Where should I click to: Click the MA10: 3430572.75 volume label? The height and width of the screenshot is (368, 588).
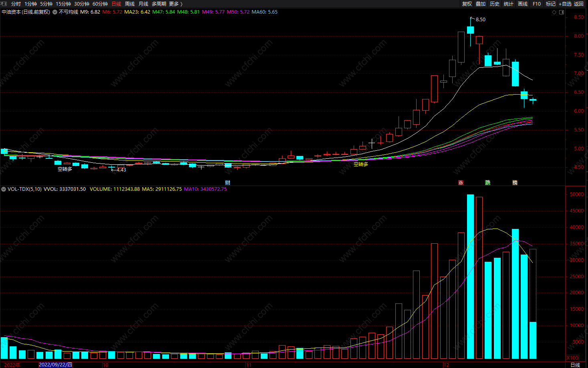tap(205, 189)
